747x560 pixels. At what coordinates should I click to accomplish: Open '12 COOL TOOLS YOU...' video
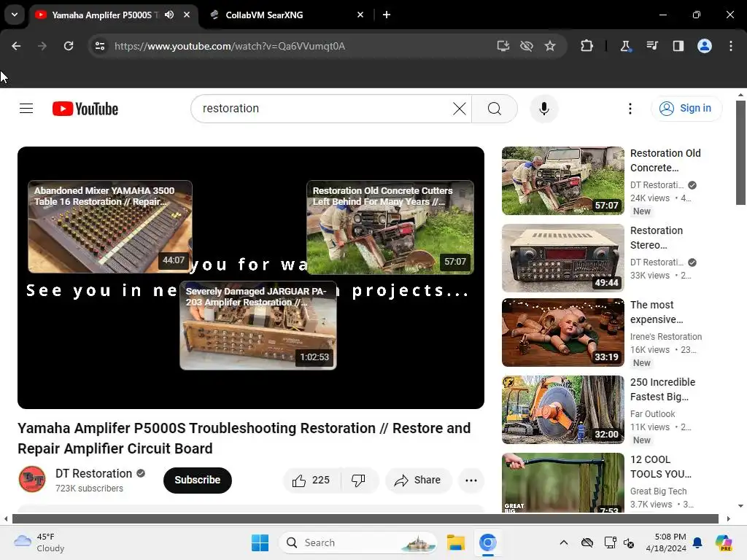pyautogui.click(x=660, y=467)
